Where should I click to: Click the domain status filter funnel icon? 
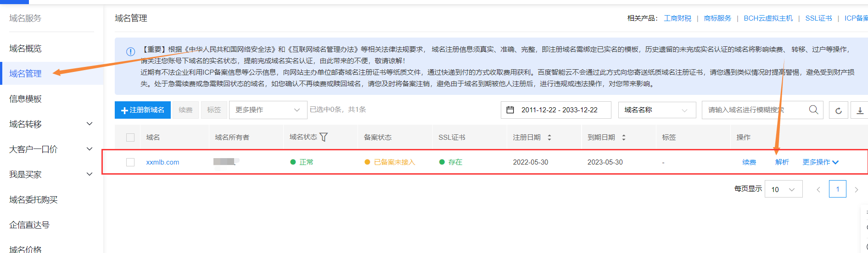pos(324,137)
